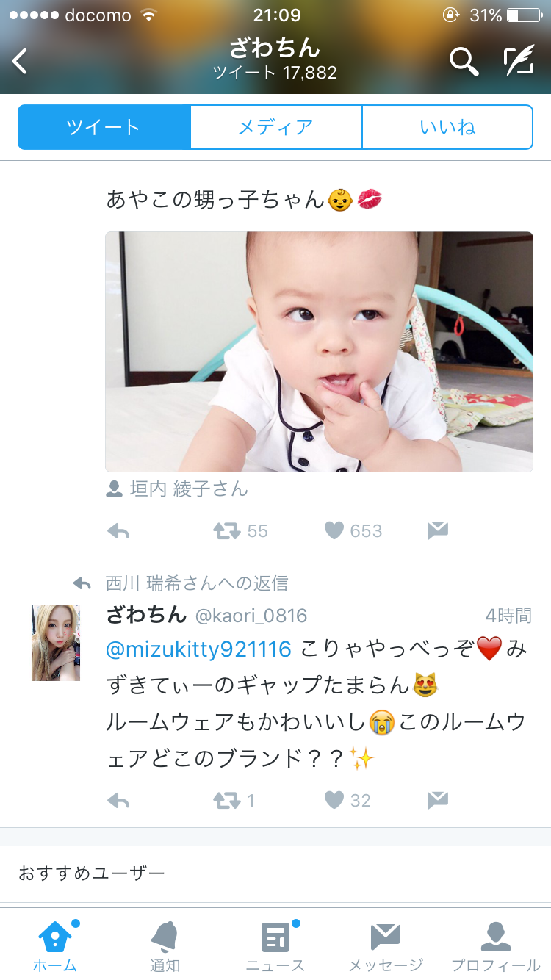Tap the back arrow in header
Viewport: 551px width, 980px height.
tap(20, 62)
